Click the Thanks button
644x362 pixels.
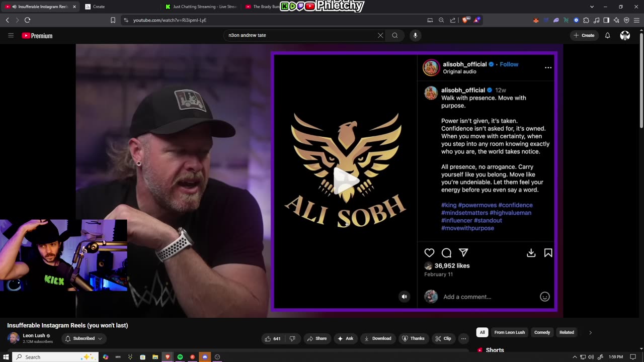413,338
